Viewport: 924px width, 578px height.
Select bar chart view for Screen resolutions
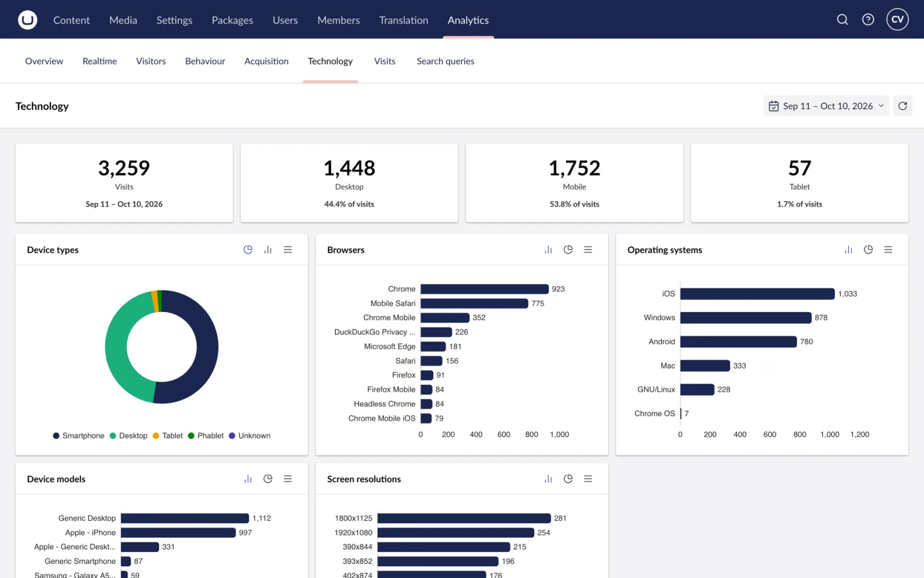[548, 479]
